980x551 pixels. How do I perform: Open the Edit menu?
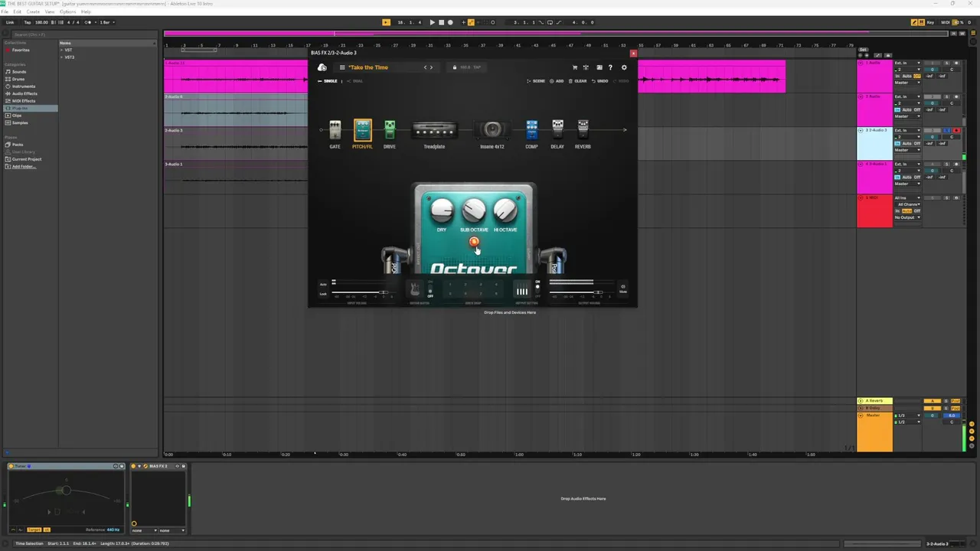tap(17, 12)
